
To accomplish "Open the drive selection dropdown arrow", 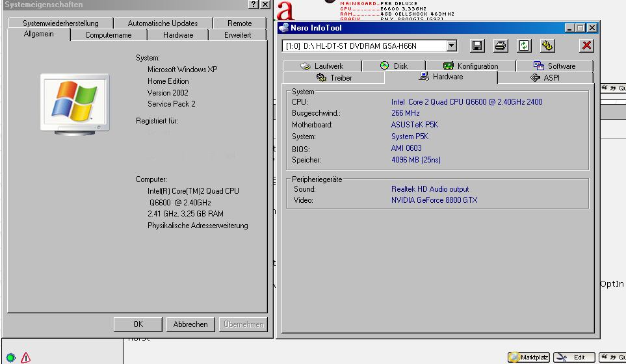I will (x=452, y=46).
